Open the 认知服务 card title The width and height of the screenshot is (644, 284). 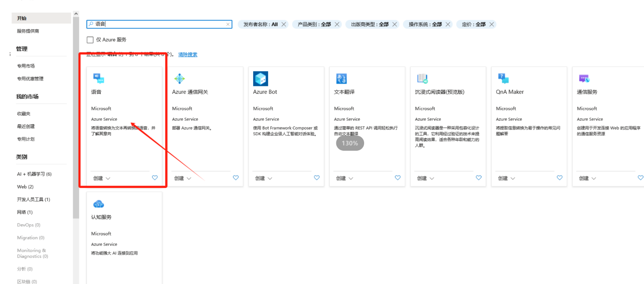click(101, 217)
